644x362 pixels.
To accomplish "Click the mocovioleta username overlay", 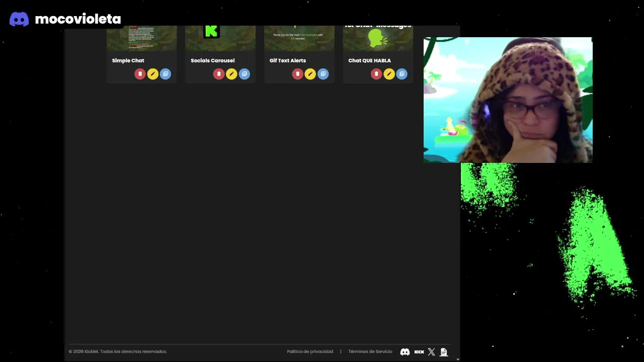I will 78,19.
